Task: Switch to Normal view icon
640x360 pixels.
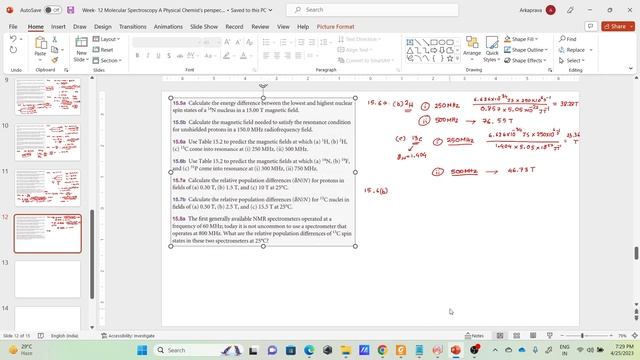Action: tap(500, 336)
